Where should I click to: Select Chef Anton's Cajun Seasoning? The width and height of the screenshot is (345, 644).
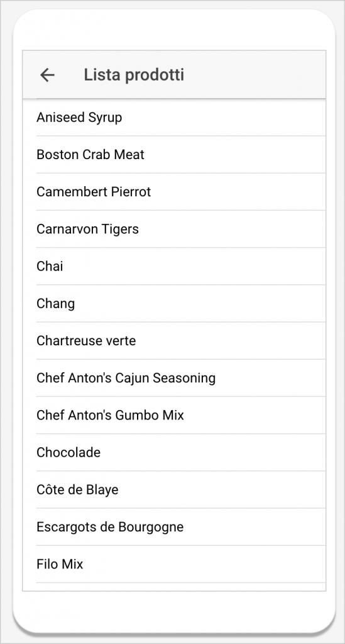point(174,378)
